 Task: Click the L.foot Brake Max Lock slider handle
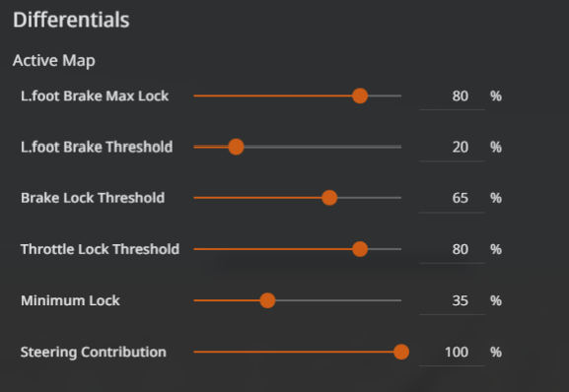tap(360, 96)
